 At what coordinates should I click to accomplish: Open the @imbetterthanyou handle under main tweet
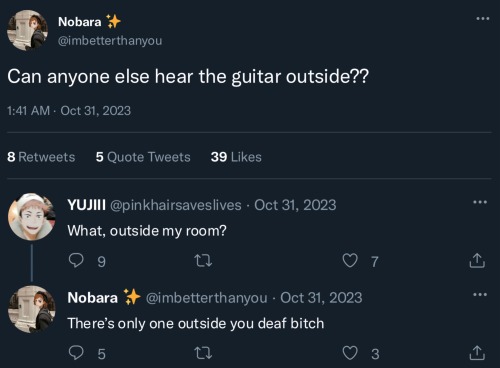[110, 41]
